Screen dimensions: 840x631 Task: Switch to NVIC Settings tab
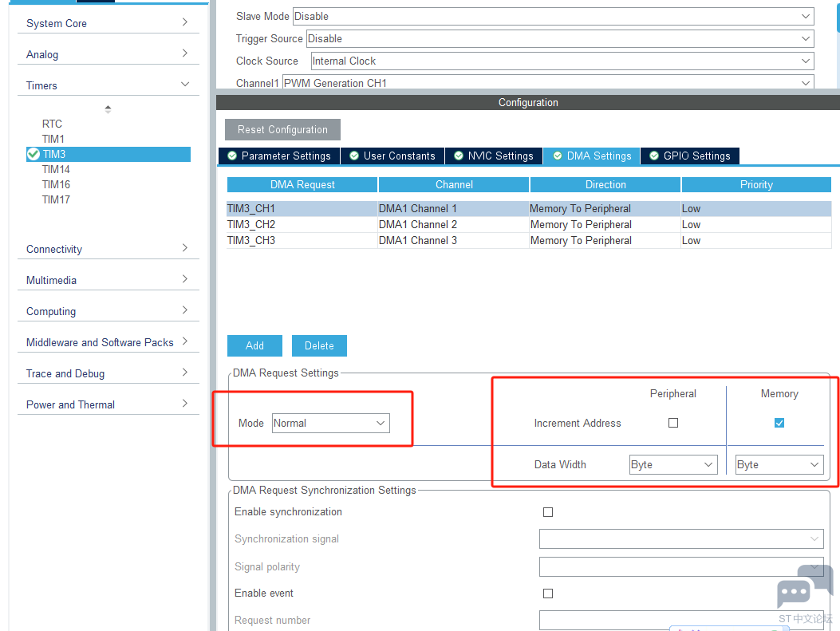(x=494, y=156)
